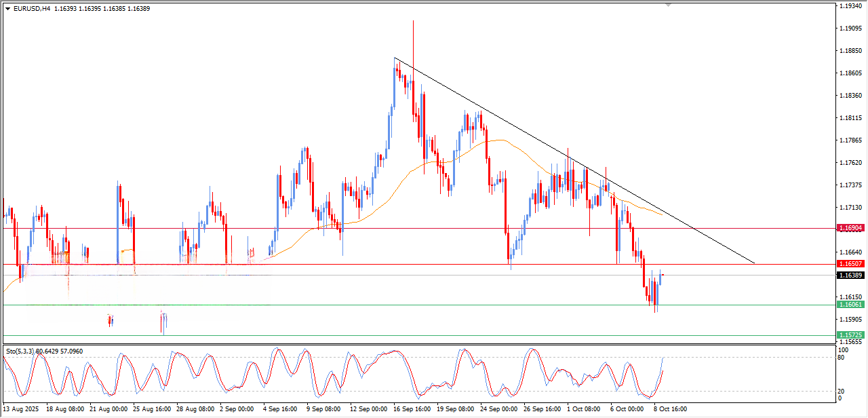Click the stochastic 20 level scale label

coord(843,391)
